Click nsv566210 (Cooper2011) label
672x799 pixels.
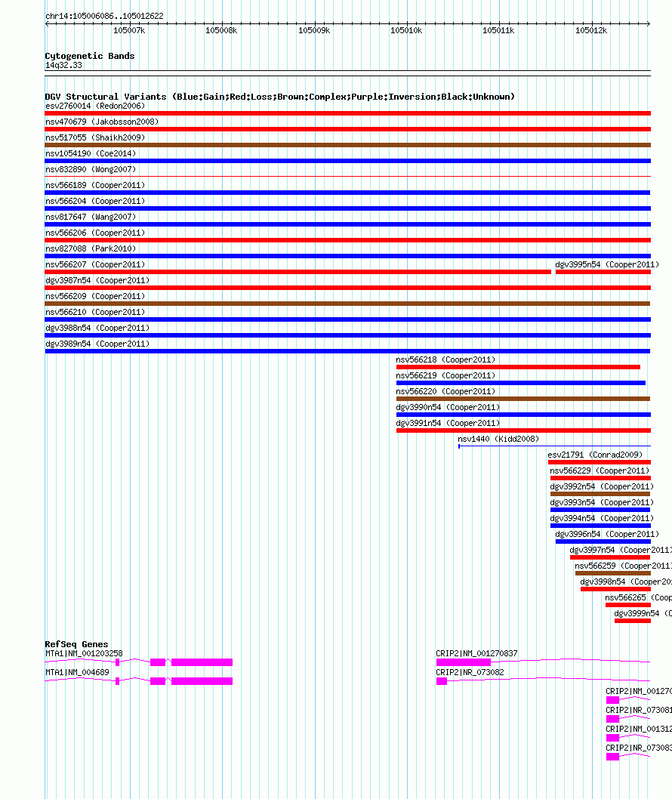[x=95, y=312]
